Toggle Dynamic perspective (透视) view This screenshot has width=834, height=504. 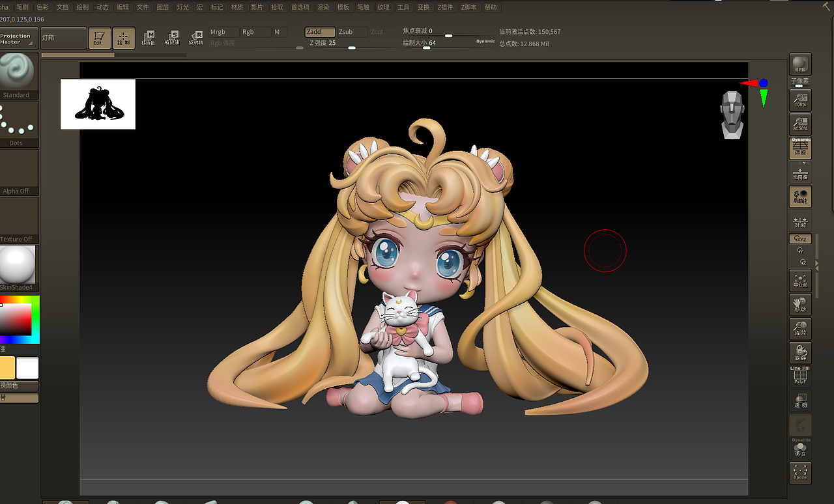tap(800, 148)
